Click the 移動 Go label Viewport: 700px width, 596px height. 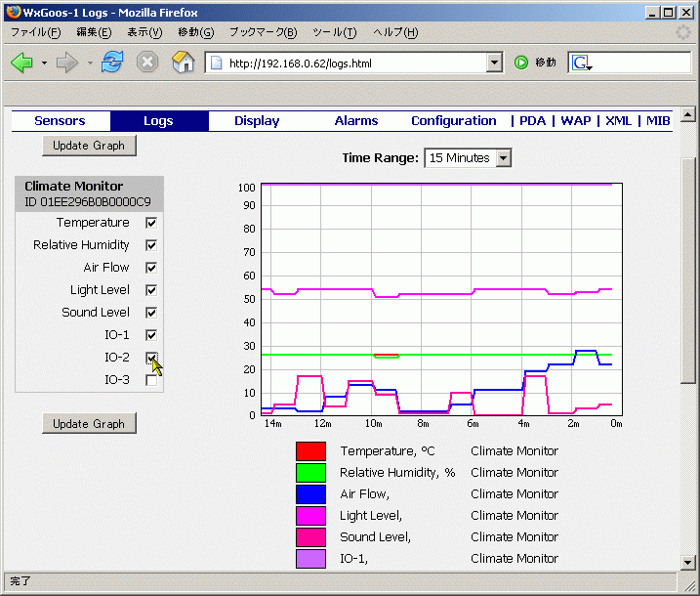pos(545,63)
